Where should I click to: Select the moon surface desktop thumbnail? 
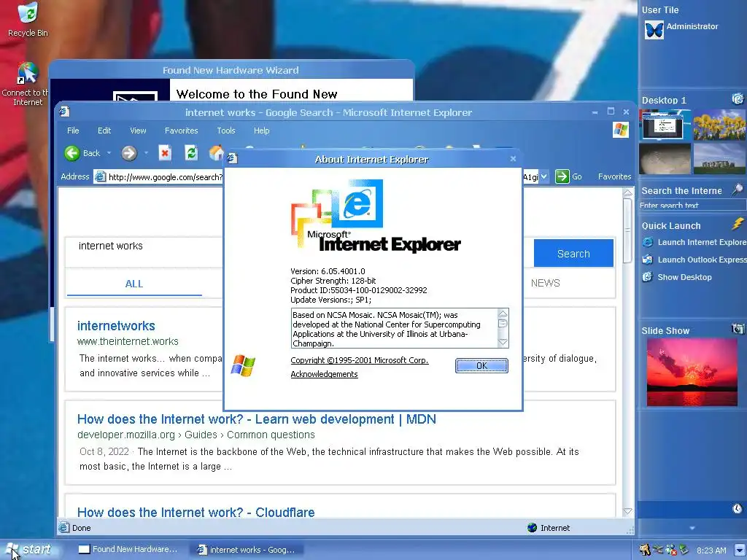665,158
